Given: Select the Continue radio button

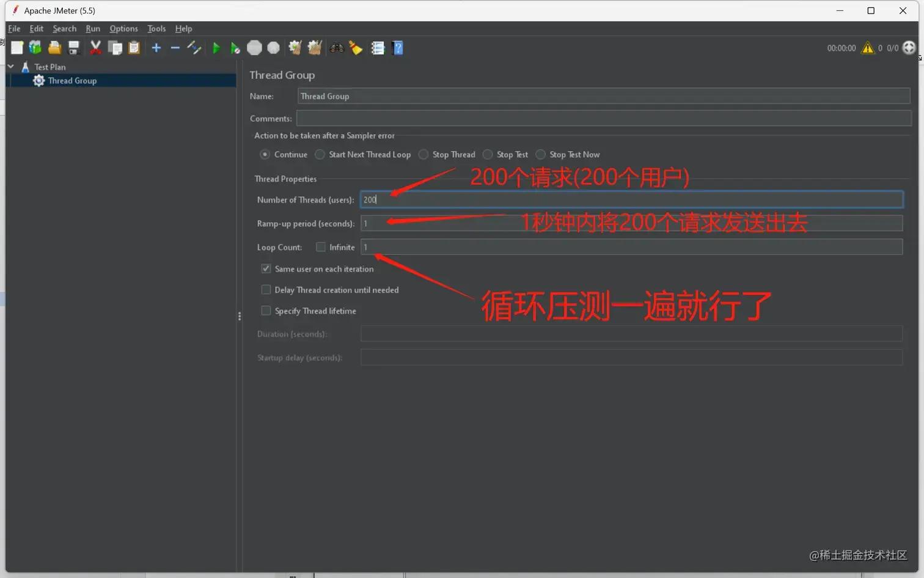Looking at the screenshot, I should point(265,154).
